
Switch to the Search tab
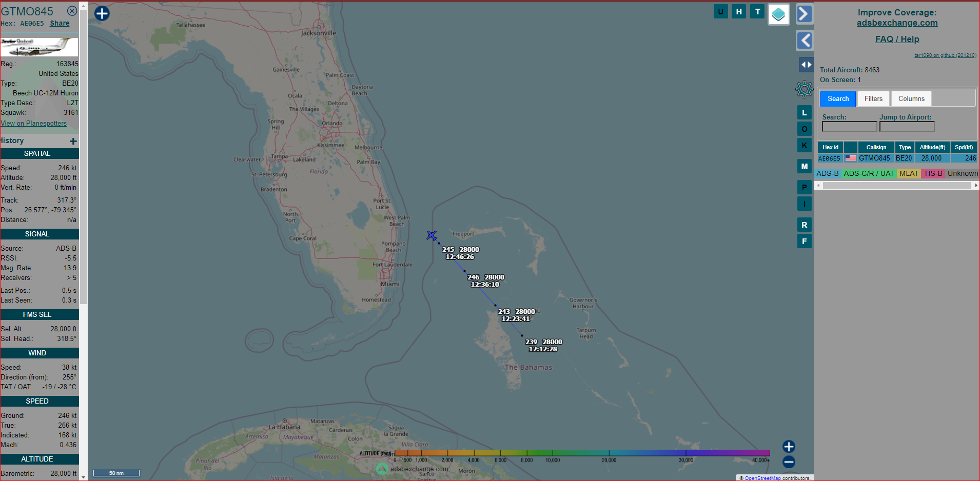pyautogui.click(x=838, y=98)
